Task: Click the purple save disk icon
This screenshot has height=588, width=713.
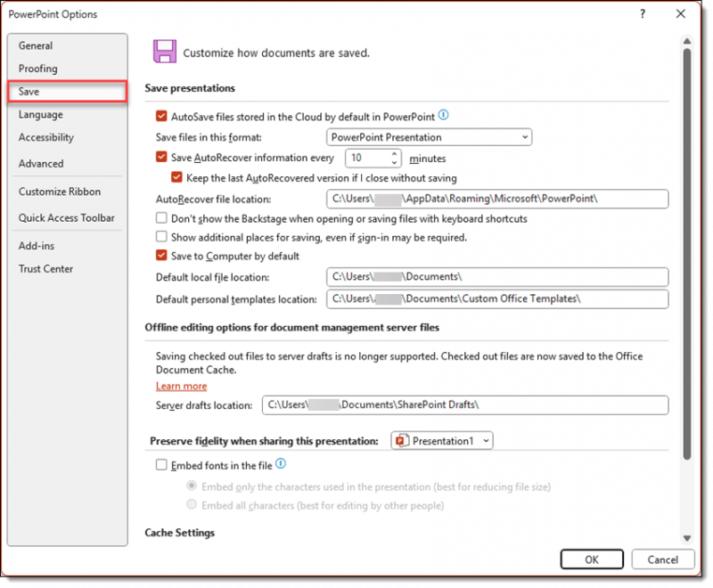Action: coord(164,52)
